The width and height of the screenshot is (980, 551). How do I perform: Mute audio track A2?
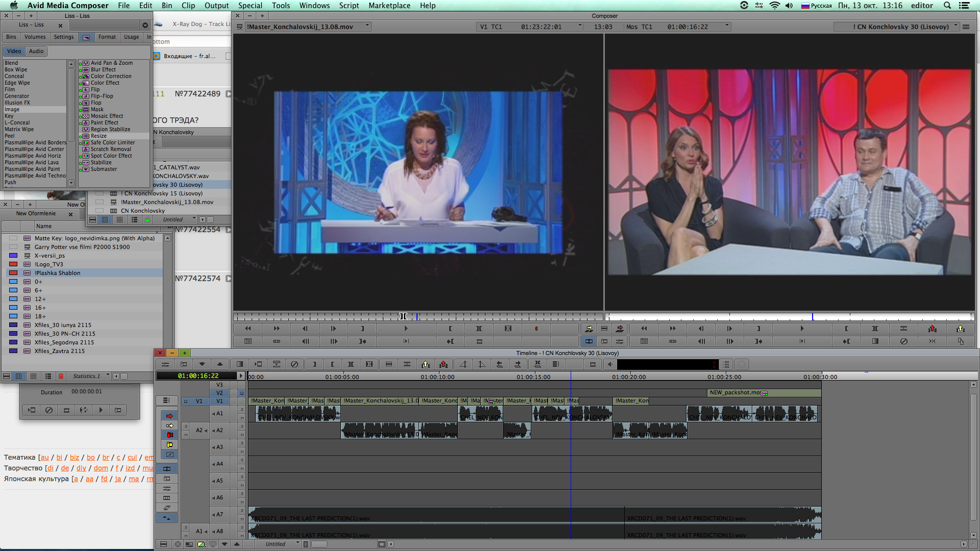(x=242, y=435)
